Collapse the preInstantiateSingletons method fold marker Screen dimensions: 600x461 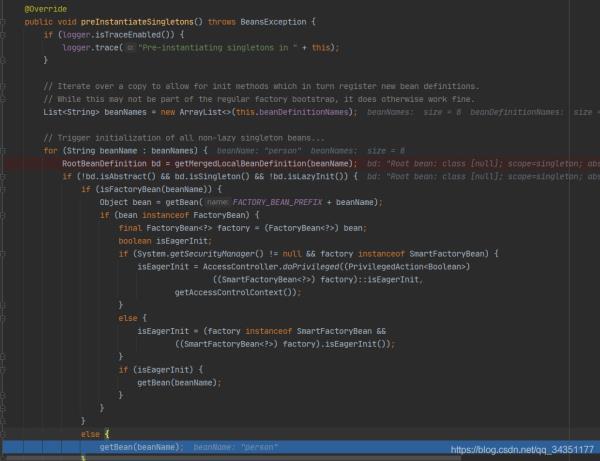tap(5, 20)
